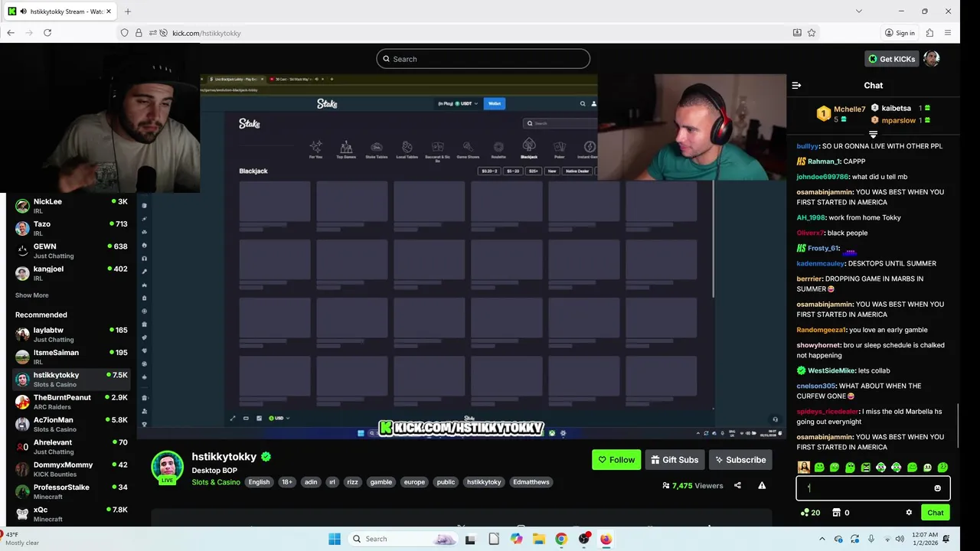Screen dimensions: 980x551
Task: Select the gamble tag
Action: (381, 482)
